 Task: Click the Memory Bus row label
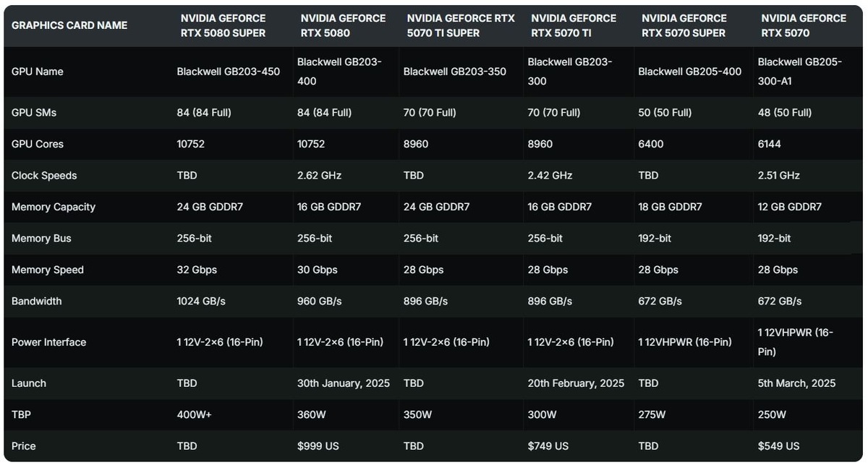pyautogui.click(x=41, y=238)
